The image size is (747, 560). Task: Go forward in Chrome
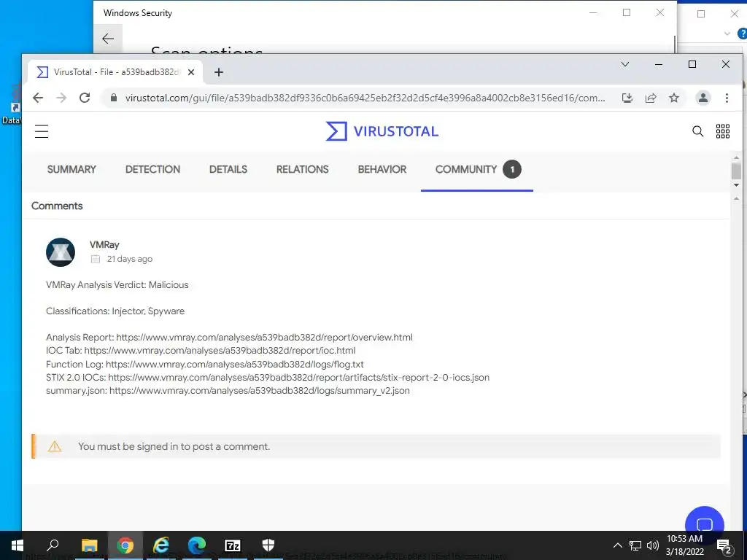tap(61, 98)
